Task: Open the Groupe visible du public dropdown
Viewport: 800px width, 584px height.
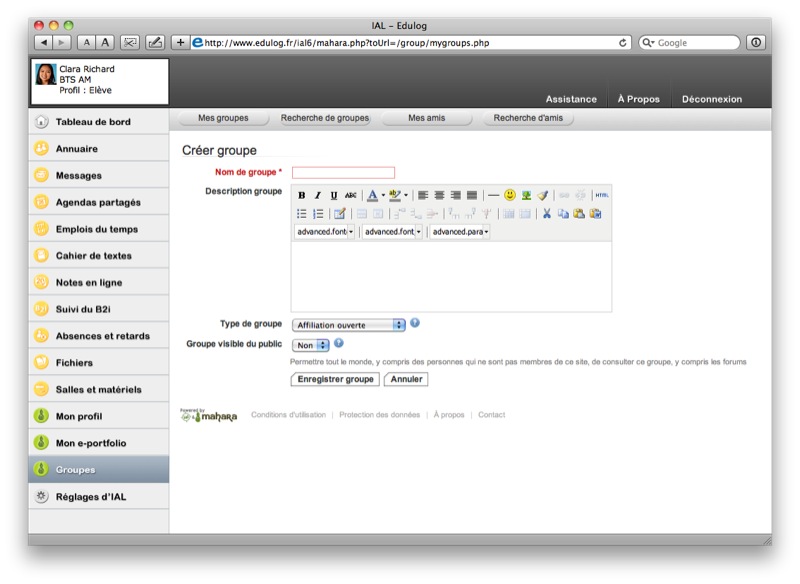Action: pos(310,345)
